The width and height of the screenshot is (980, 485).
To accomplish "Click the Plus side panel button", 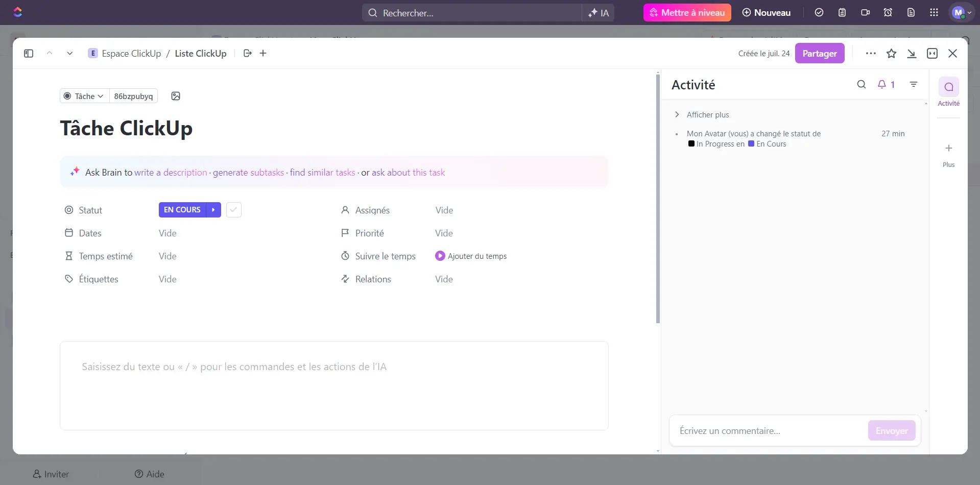I will 949,155.
